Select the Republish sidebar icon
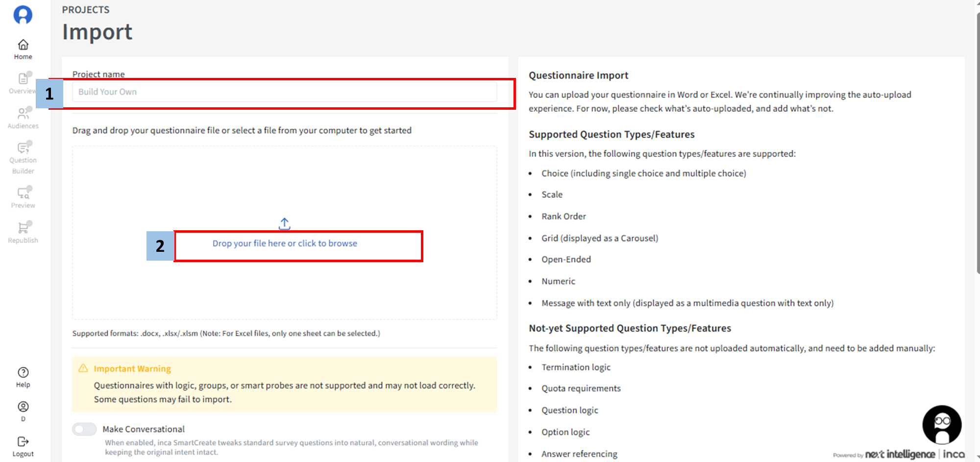 click(x=23, y=232)
